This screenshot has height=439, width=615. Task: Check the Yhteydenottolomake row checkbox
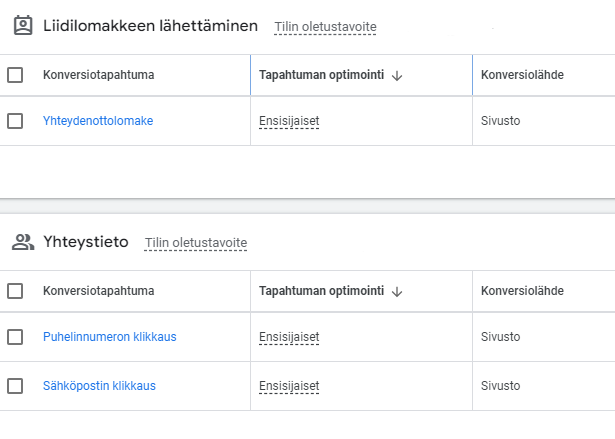click(15, 121)
